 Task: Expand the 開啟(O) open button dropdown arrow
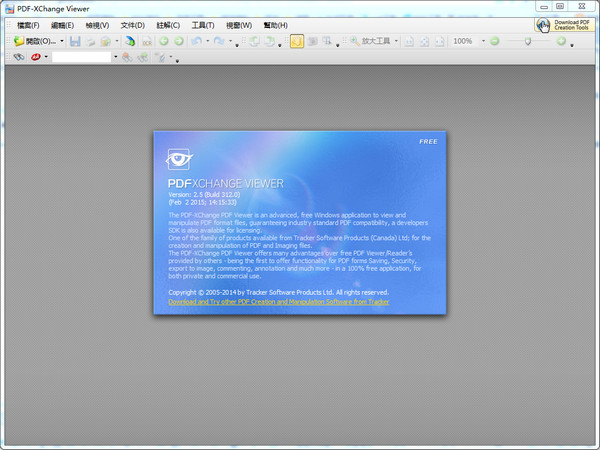62,41
